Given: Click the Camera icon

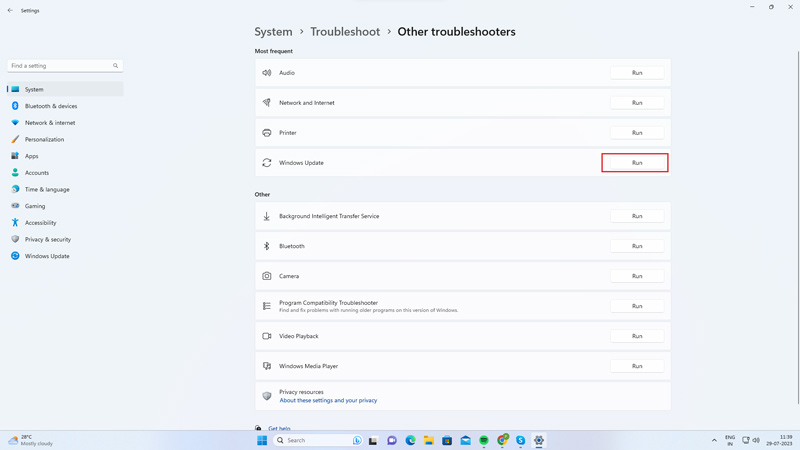Looking at the screenshot, I should click(x=266, y=276).
